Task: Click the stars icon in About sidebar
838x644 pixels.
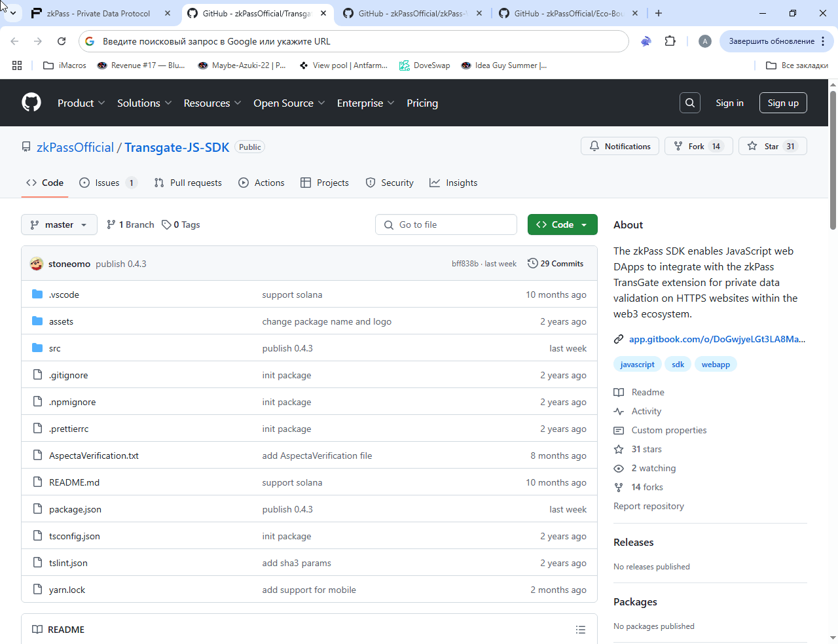Action: coord(619,449)
